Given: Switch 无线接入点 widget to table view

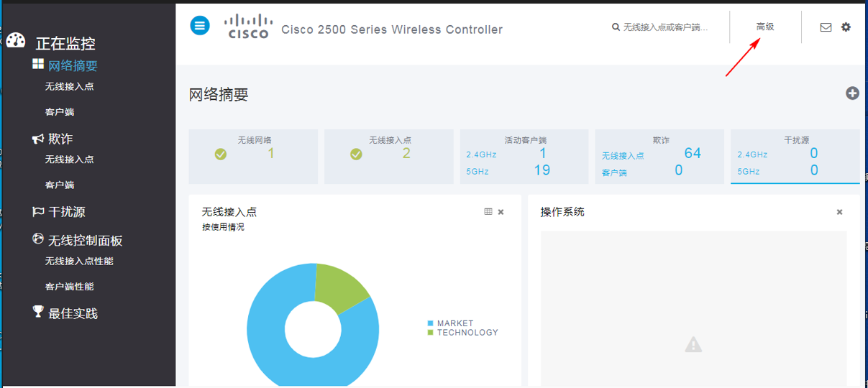Looking at the screenshot, I should tap(488, 212).
